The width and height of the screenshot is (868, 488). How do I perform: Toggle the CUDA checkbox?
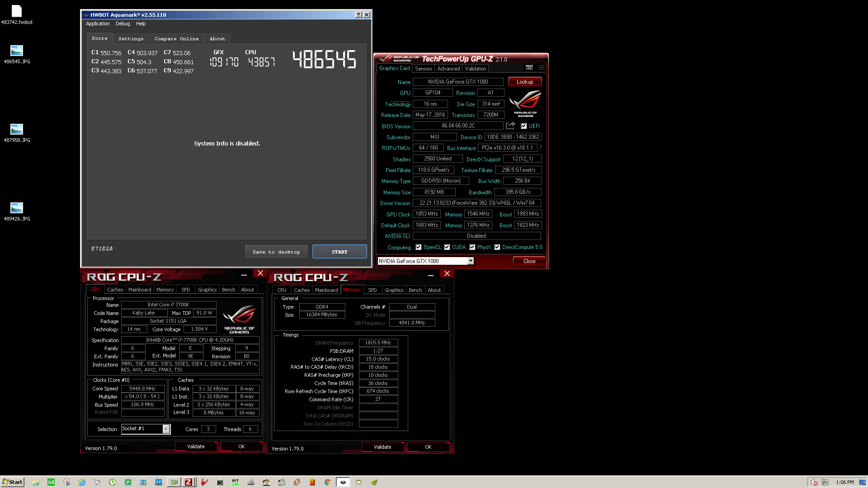pyautogui.click(x=447, y=247)
